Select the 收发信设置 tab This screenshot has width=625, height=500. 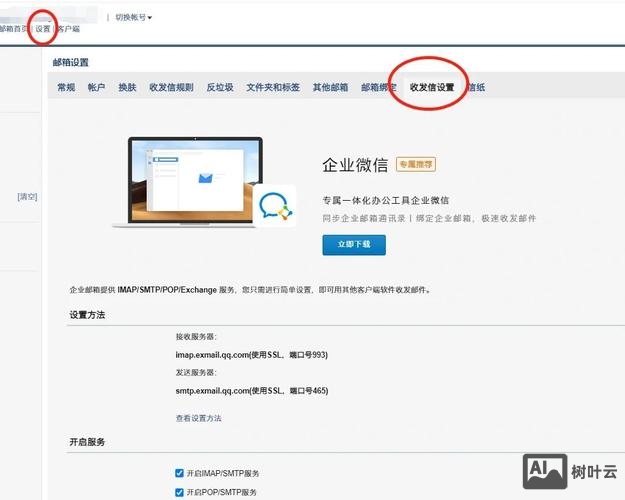[x=432, y=87]
